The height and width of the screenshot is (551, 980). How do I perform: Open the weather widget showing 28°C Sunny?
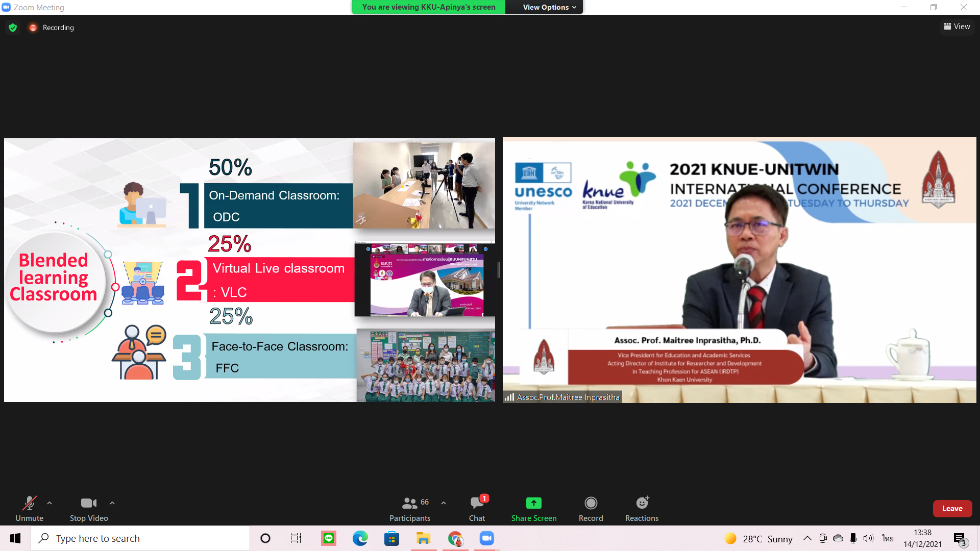click(x=758, y=539)
